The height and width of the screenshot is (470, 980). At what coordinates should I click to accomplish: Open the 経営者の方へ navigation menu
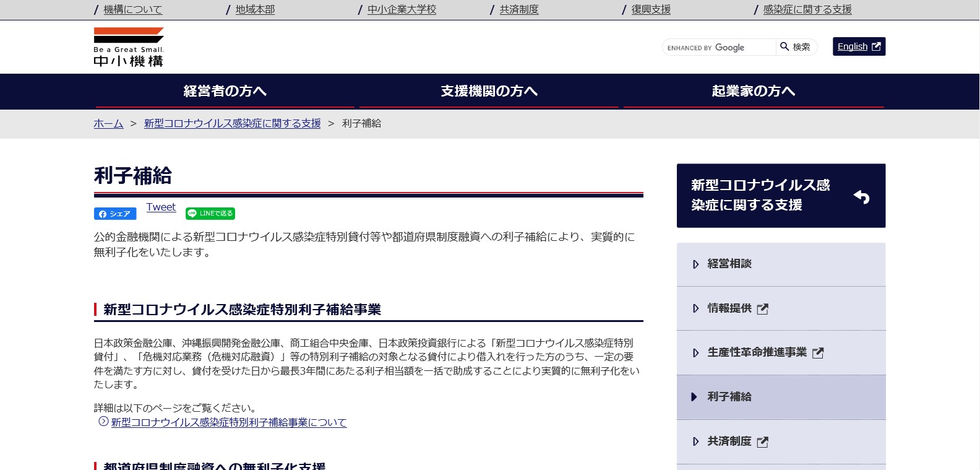225,91
